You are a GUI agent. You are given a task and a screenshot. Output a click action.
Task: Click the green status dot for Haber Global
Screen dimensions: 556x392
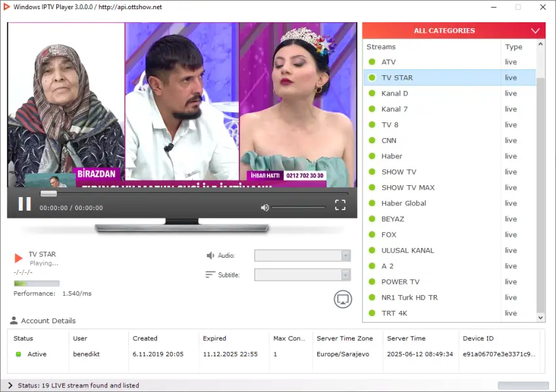372,203
